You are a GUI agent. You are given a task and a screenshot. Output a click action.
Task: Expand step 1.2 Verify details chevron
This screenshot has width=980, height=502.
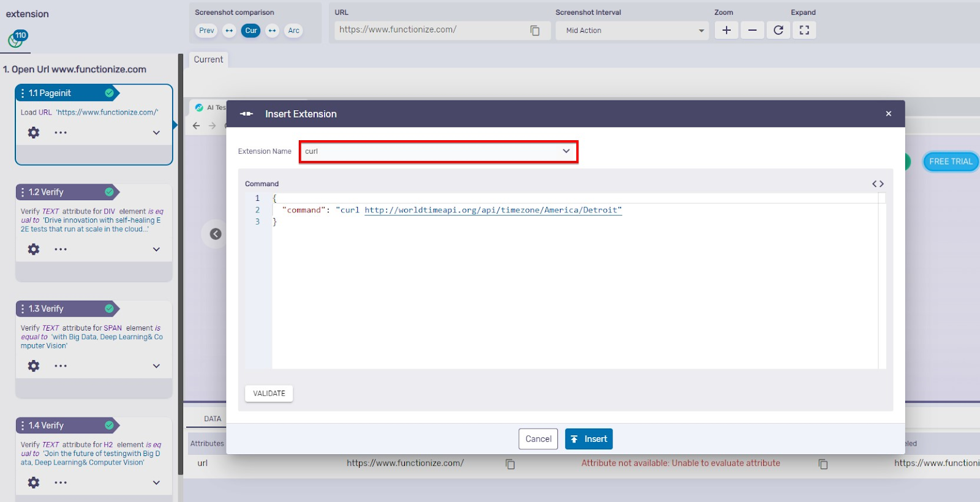click(156, 249)
